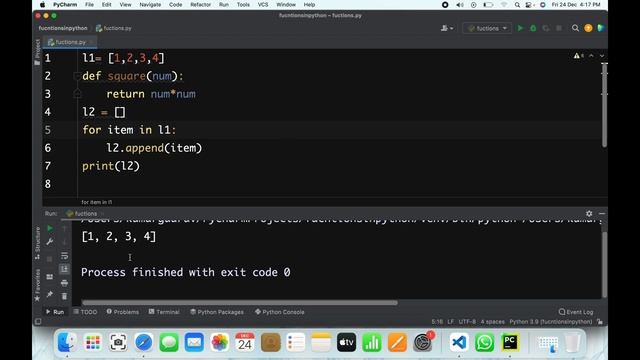The image size is (640, 360).
Task: Click the volume icon in macOS menu bar
Action: pyautogui.click(x=460, y=5)
